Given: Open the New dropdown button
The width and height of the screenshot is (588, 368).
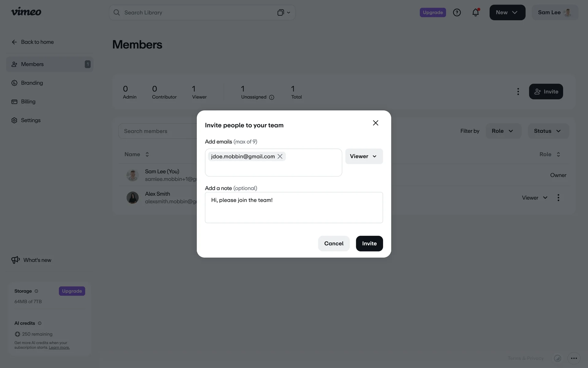Looking at the screenshot, I should (x=507, y=13).
